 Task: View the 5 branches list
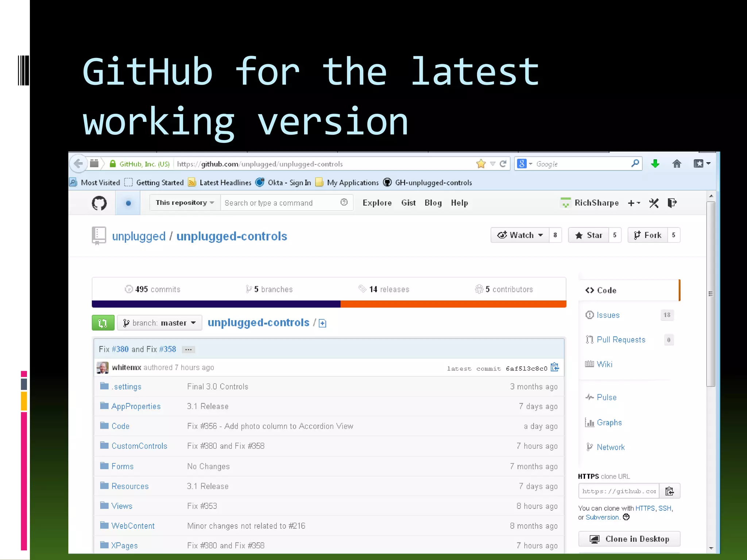pyautogui.click(x=269, y=289)
